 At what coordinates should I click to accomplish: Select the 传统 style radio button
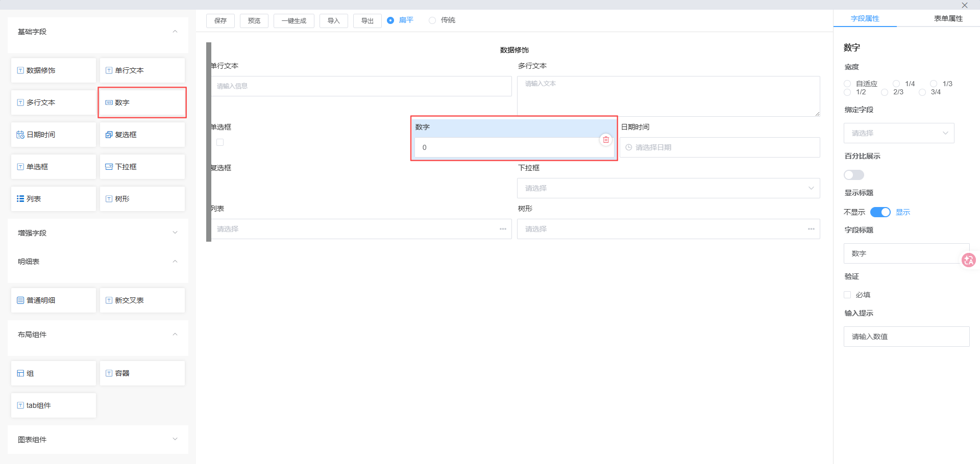pos(432,20)
